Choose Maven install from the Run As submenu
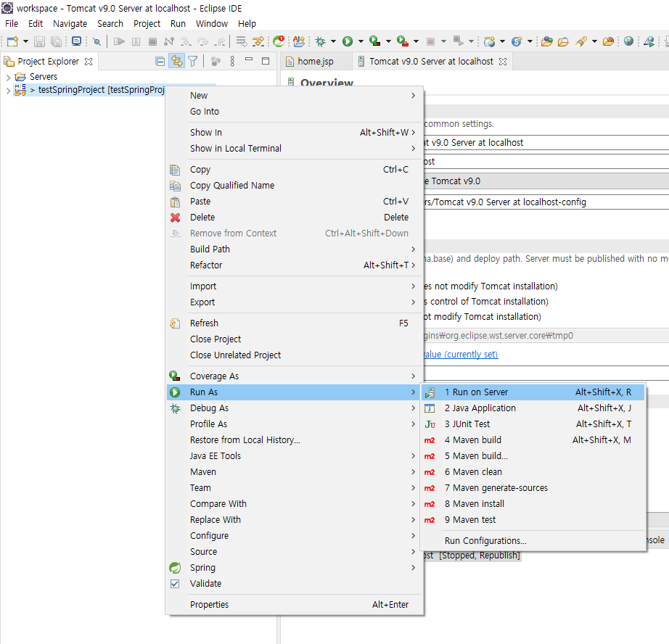This screenshot has width=669, height=644. 533,504
